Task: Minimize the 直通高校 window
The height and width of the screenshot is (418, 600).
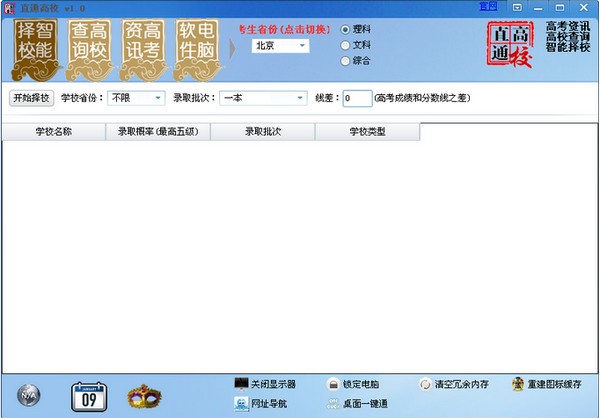Action: pyautogui.click(x=538, y=7)
